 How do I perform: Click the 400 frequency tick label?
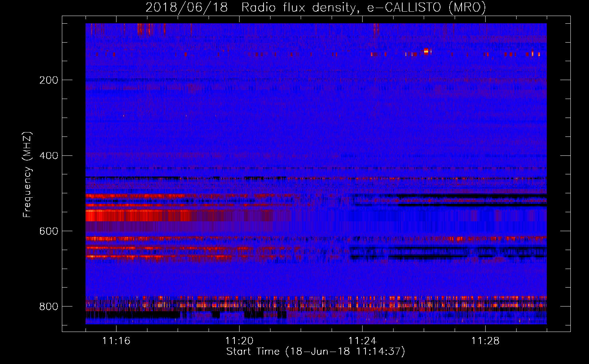pos(49,156)
